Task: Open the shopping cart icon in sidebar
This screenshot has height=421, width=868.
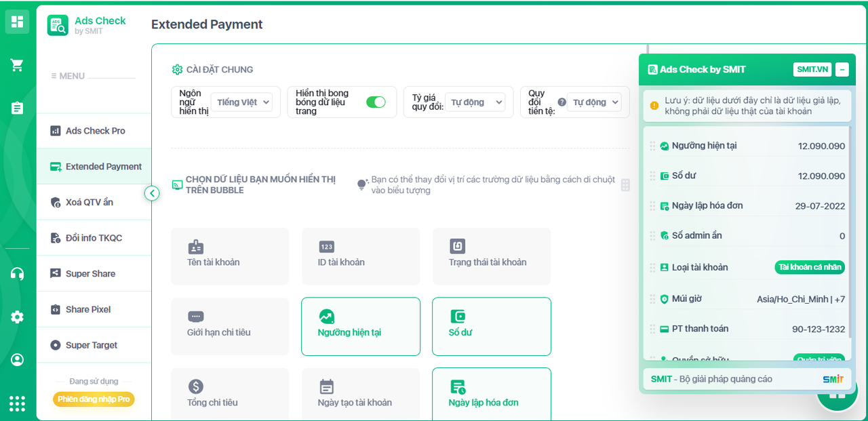Action: click(17, 65)
